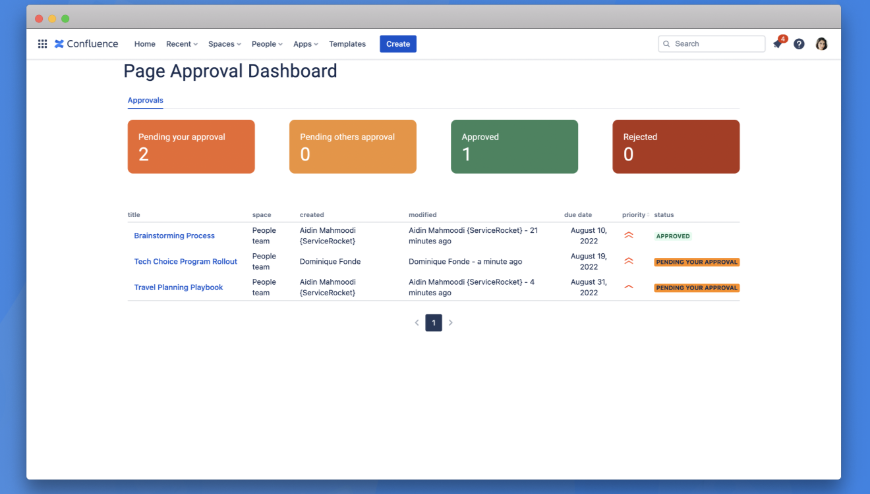Click priority icon for Travel Planning Playbook row
This screenshot has height=494, width=870.
pos(629,287)
